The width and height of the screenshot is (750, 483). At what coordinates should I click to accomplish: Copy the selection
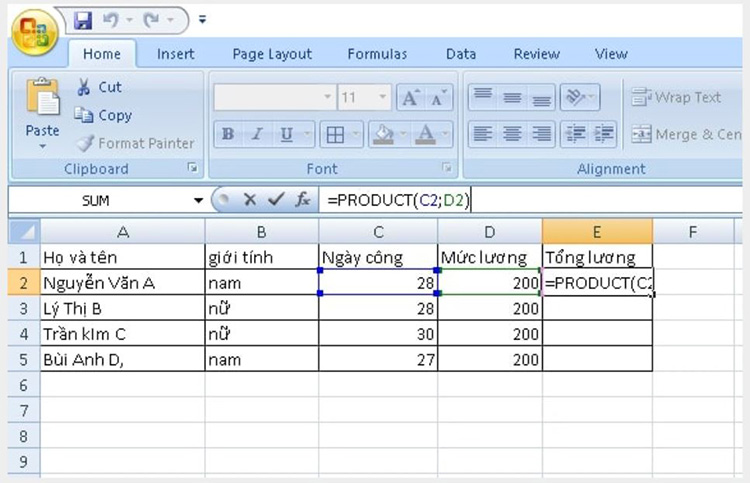pyautogui.click(x=103, y=115)
